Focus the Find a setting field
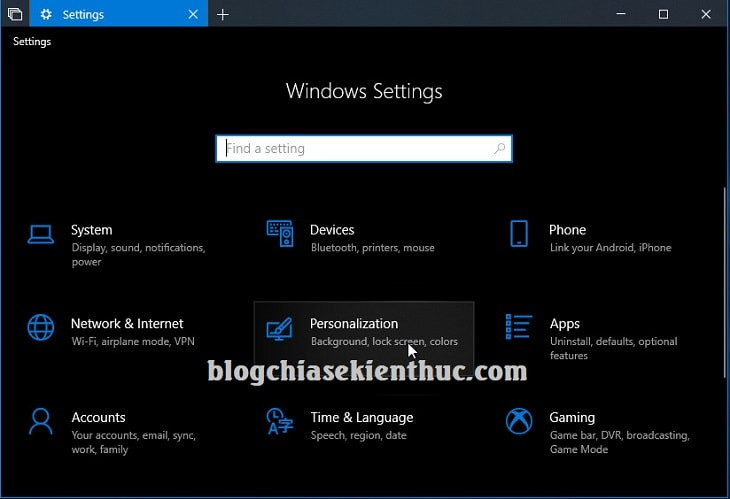730x499 pixels. pos(364,148)
